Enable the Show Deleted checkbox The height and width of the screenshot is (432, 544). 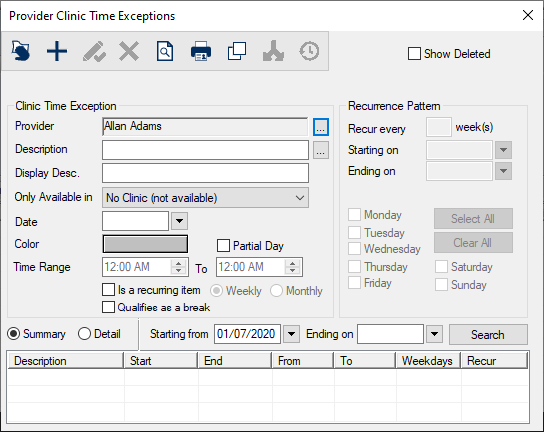[414, 54]
